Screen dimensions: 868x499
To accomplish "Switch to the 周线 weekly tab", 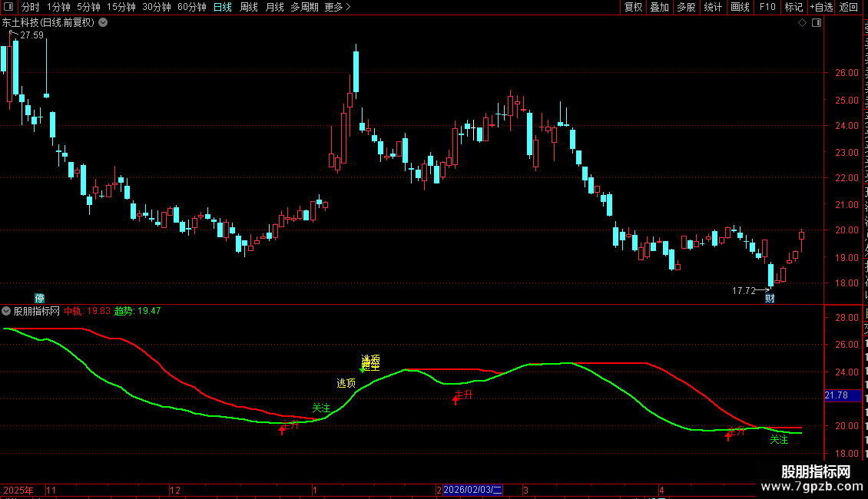I will [x=249, y=7].
